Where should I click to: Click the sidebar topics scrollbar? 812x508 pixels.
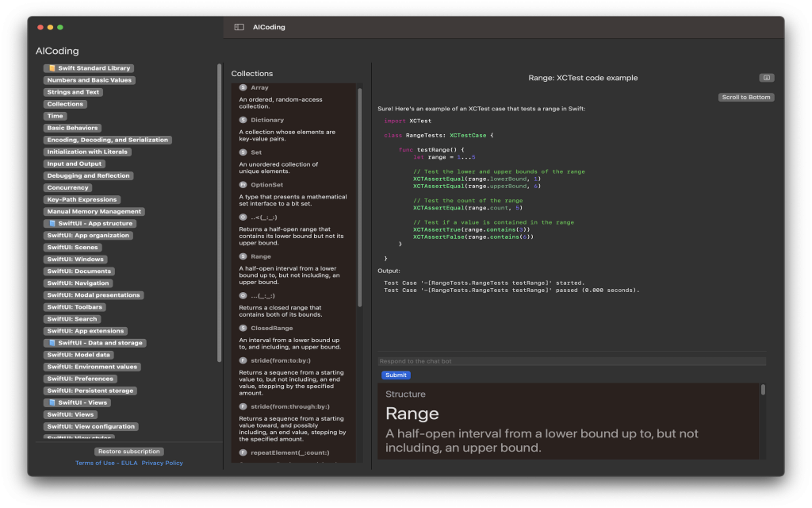tap(219, 213)
